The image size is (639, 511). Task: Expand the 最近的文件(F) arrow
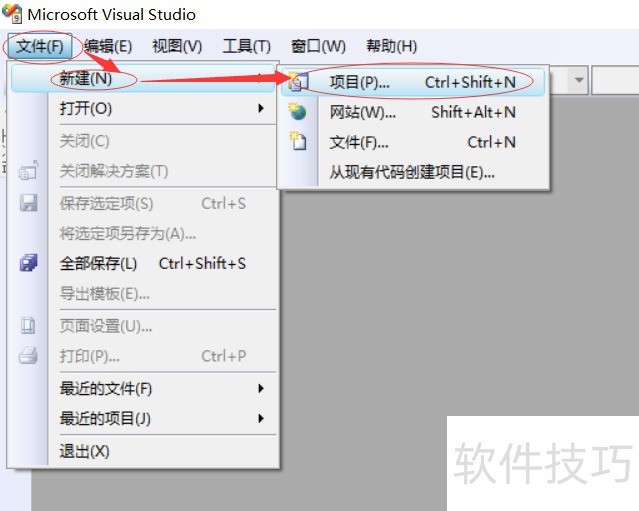click(261, 388)
